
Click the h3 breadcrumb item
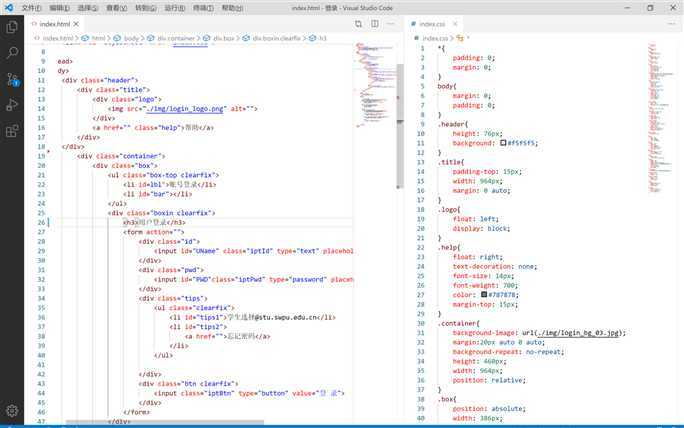322,38
